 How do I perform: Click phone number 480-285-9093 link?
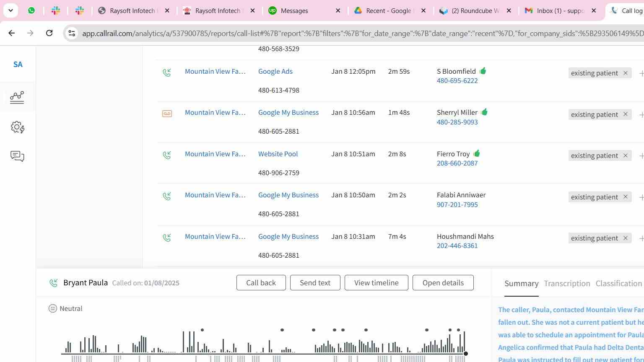click(457, 122)
